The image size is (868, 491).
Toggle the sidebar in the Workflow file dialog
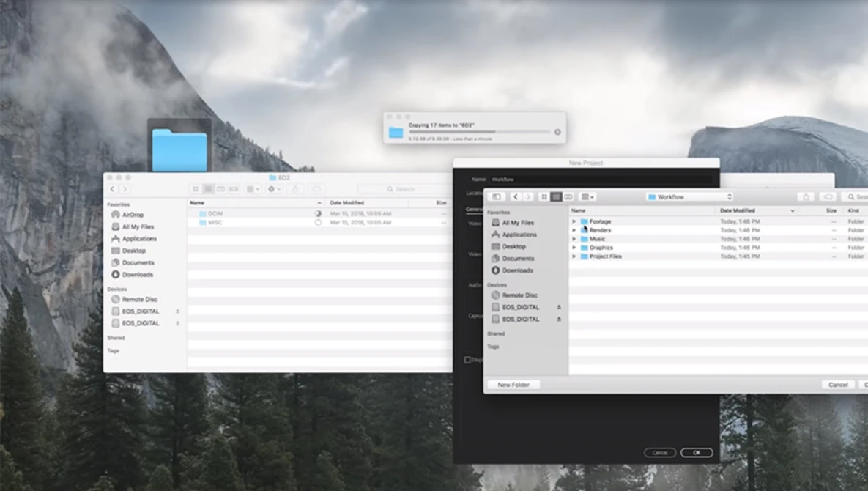(x=497, y=197)
